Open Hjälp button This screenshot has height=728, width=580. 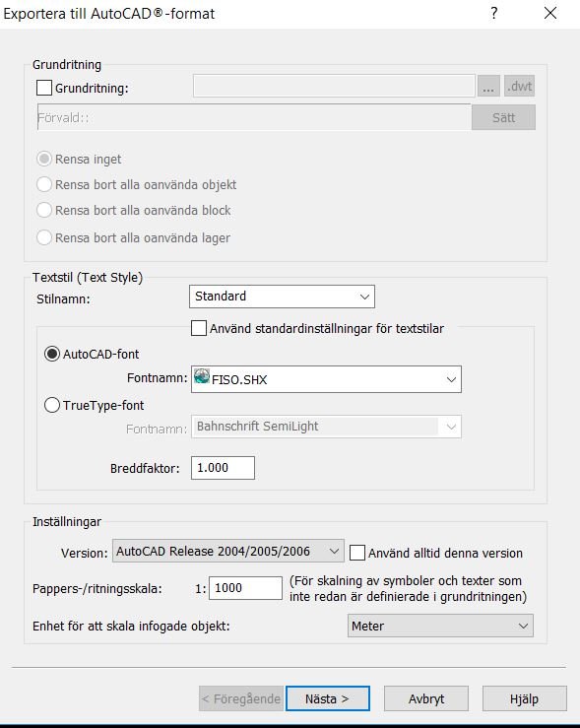coord(524,698)
